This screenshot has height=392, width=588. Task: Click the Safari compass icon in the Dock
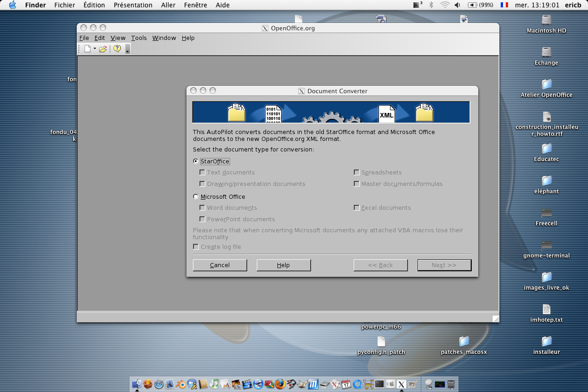[159, 384]
